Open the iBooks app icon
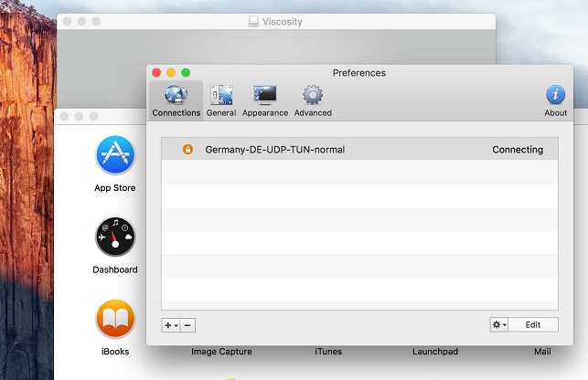This screenshot has width=588, height=380. [x=115, y=320]
